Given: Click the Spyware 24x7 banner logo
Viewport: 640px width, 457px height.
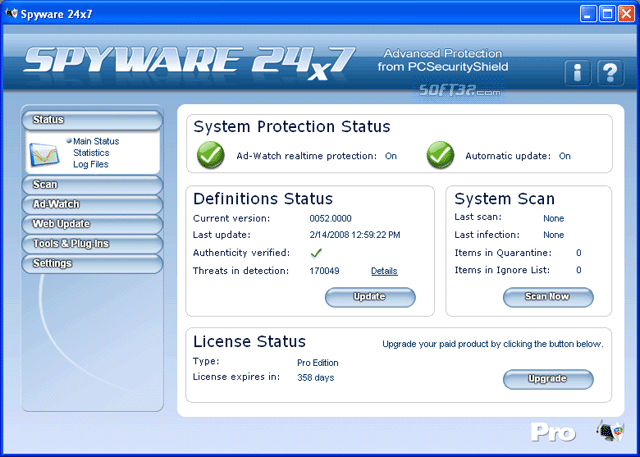Looking at the screenshot, I should coord(189,62).
